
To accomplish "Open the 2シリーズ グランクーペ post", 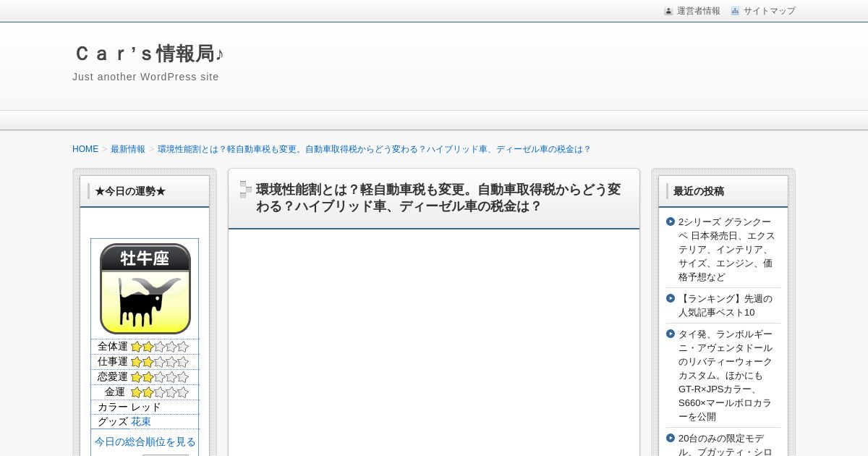I will coord(726,250).
